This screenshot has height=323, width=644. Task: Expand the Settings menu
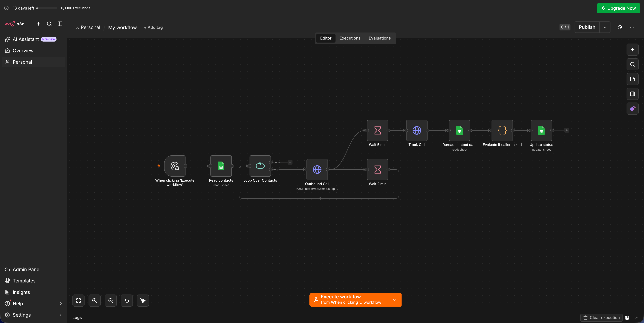tap(34, 315)
